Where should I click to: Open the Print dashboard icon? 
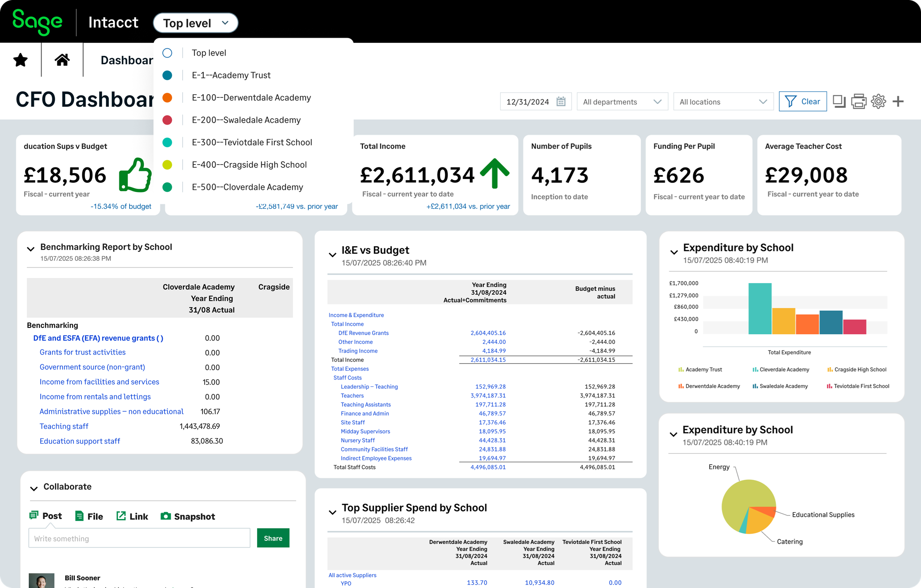859,101
